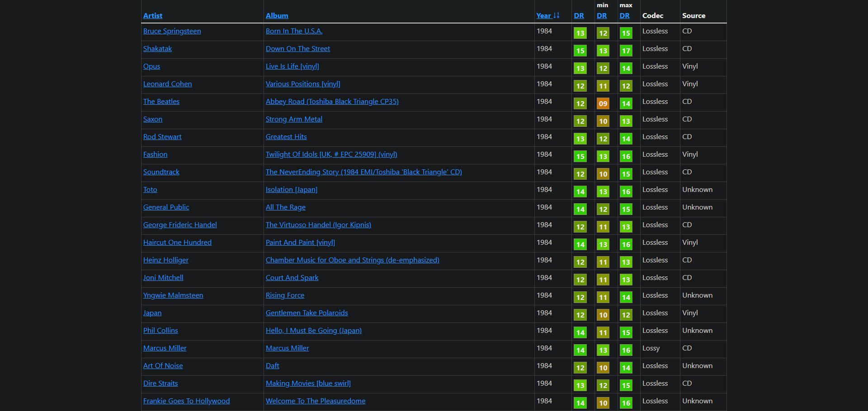Viewport: 868px width, 411px height.
Task: Click the Year sort header link
Action: click(x=544, y=15)
